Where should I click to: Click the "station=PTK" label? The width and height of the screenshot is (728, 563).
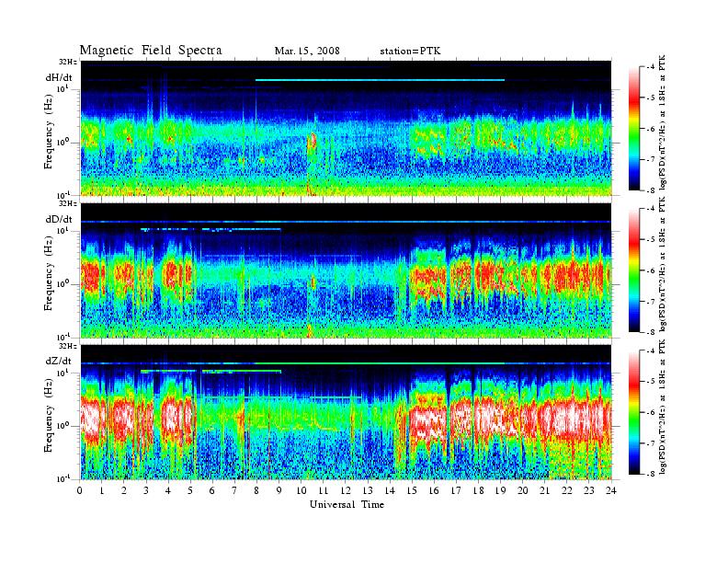410,51
